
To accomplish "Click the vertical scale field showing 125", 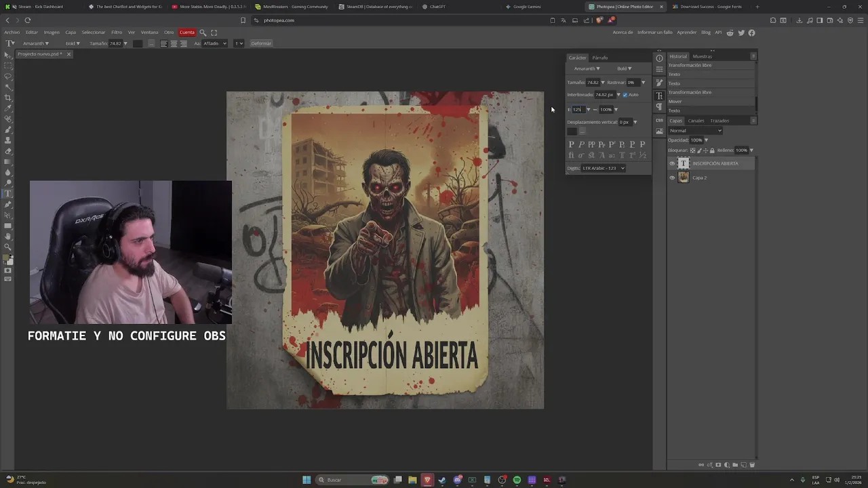I will (578, 109).
